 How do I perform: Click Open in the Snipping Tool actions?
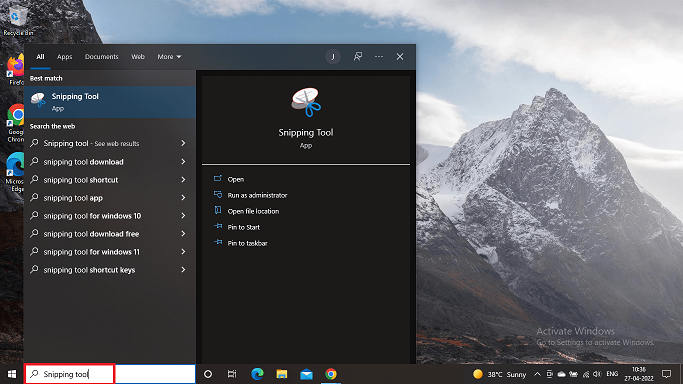click(x=236, y=179)
